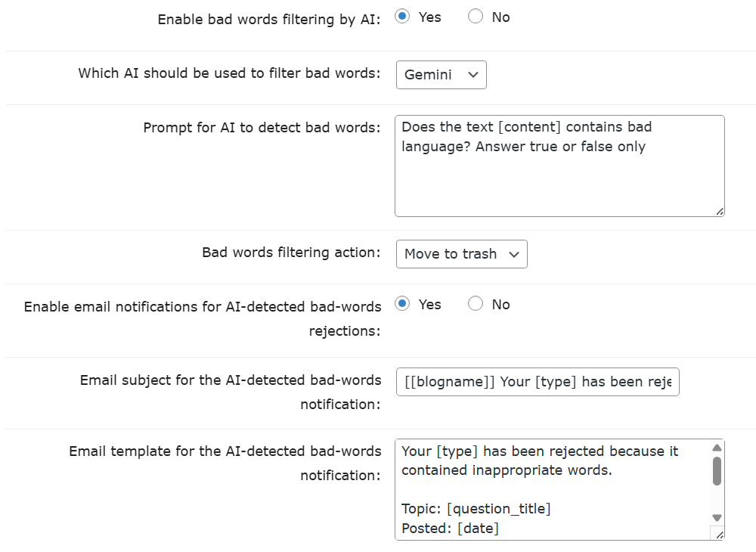
Task: Click the 'Which AI should be used' label
Action: point(230,73)
